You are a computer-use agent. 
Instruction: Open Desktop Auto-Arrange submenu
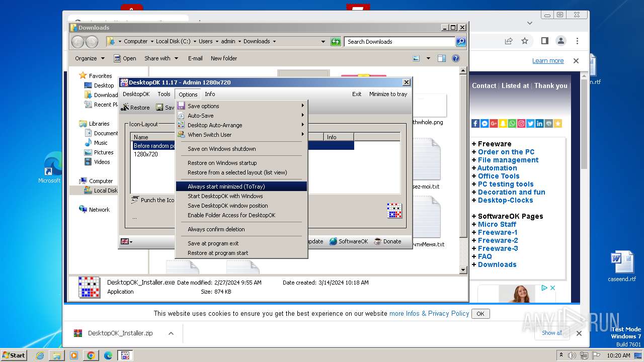point(241,125)
